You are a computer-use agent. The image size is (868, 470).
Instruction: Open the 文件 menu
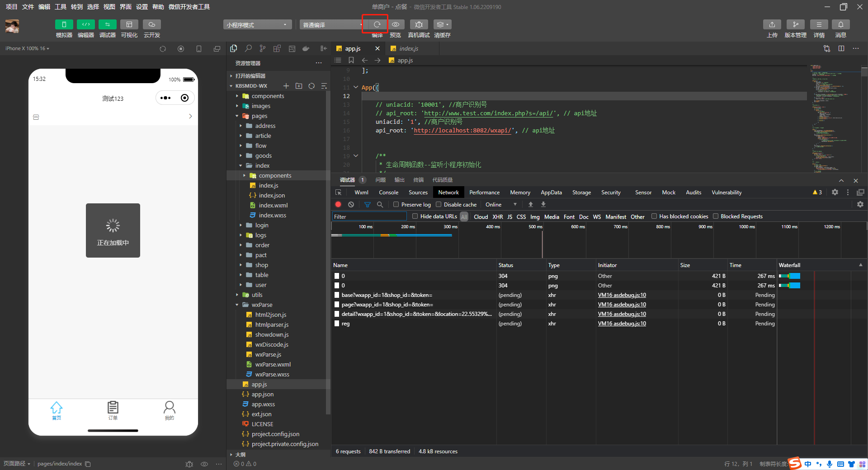[x=28, y=7]
